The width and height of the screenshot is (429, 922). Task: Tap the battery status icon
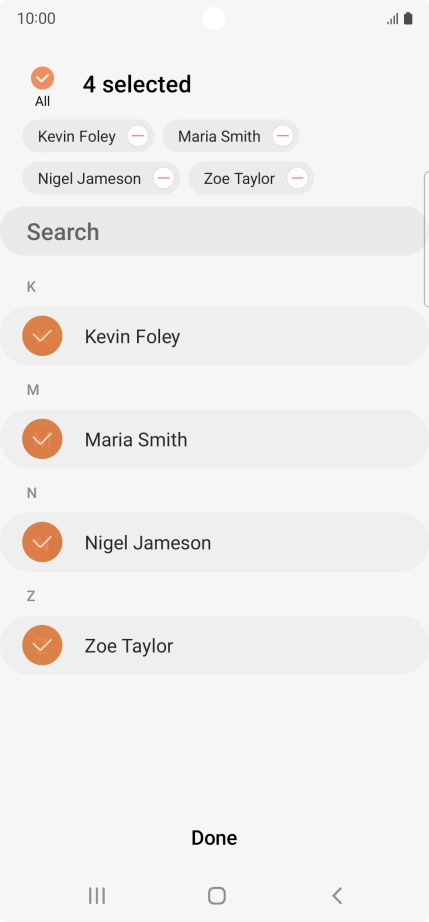point(408,19)
